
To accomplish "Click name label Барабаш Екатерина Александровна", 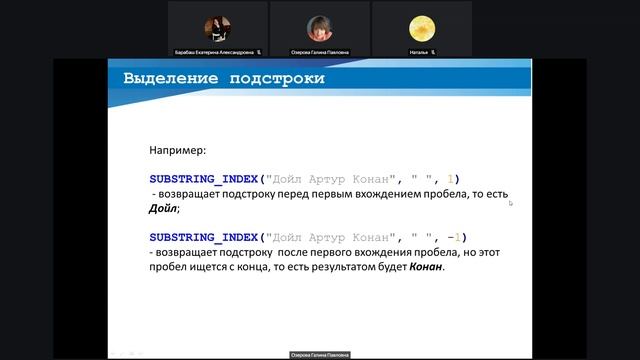I will 214,52.
